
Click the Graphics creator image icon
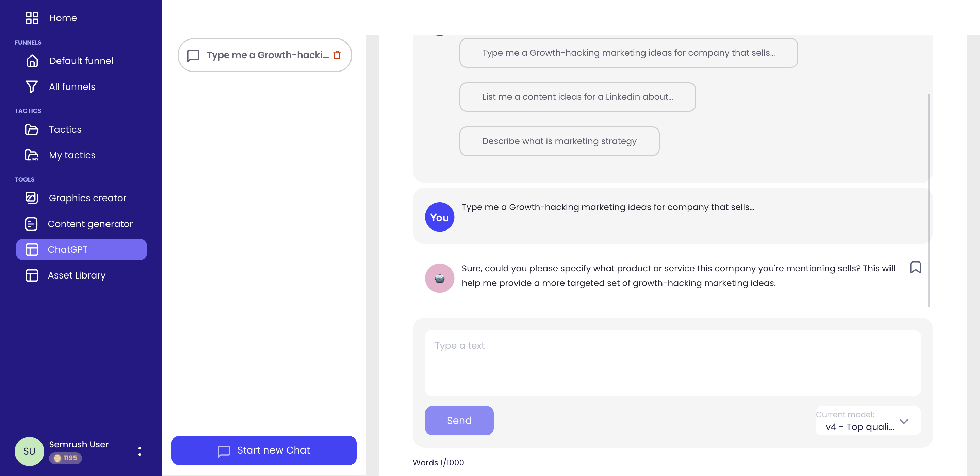coord(32,198)
